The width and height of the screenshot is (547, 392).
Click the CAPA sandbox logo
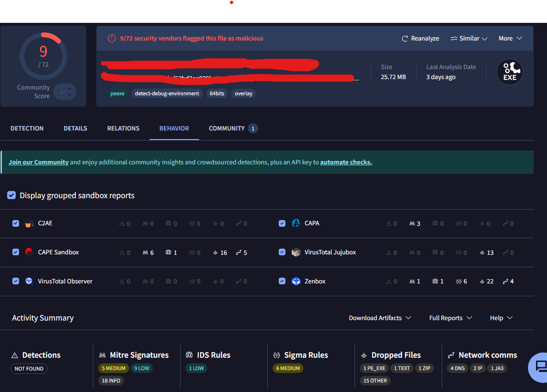296,223
